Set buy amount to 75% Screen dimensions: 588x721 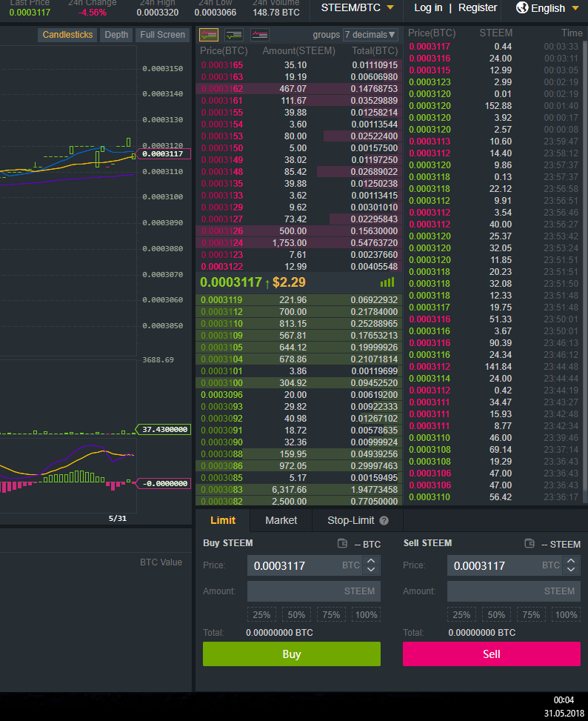[331, 615]
